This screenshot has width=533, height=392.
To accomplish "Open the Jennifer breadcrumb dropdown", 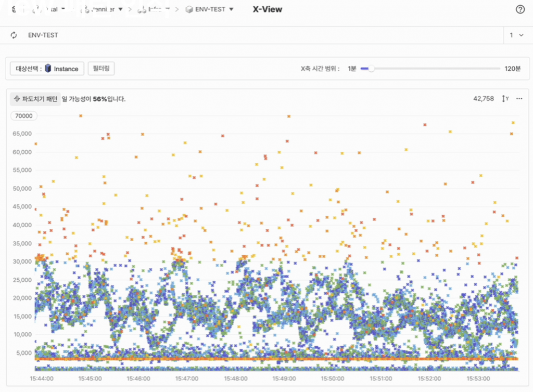I will pyautogui.click(x=121, y=9).
